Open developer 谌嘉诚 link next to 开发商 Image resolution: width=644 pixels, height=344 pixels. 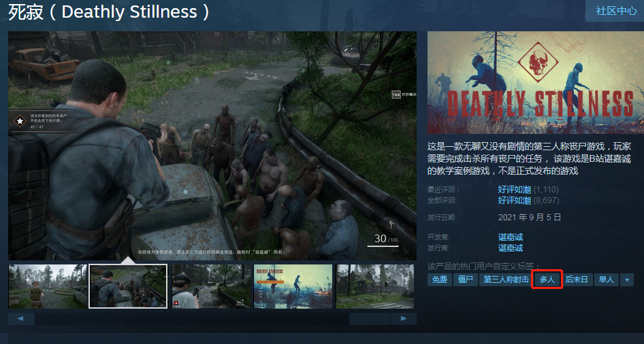(511, 237)
